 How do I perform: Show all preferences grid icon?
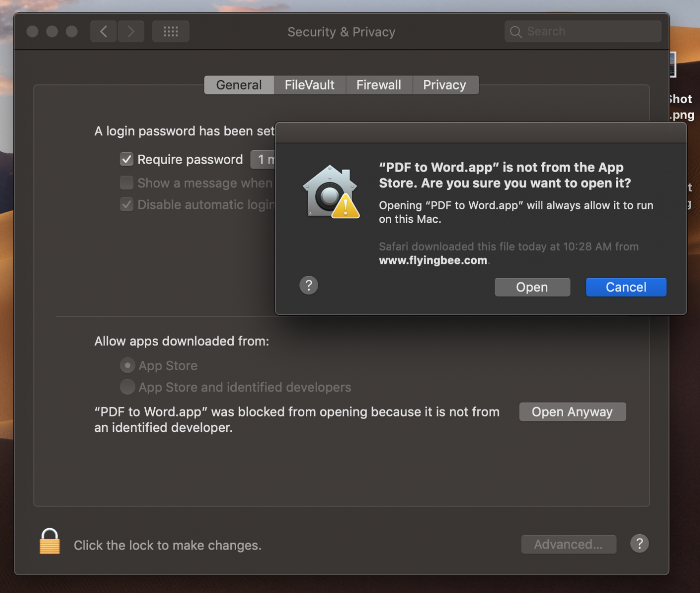point(171,32)
